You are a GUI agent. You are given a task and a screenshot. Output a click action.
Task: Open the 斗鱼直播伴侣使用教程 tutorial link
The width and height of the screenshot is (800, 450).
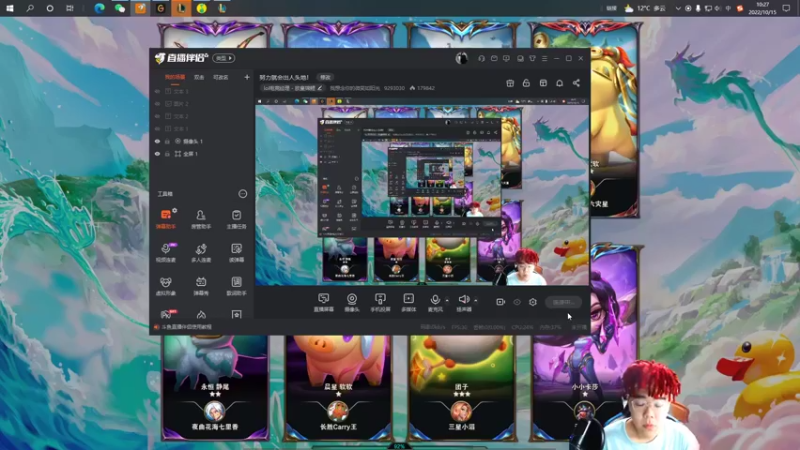pyautogui.click(x=186, y=327)
